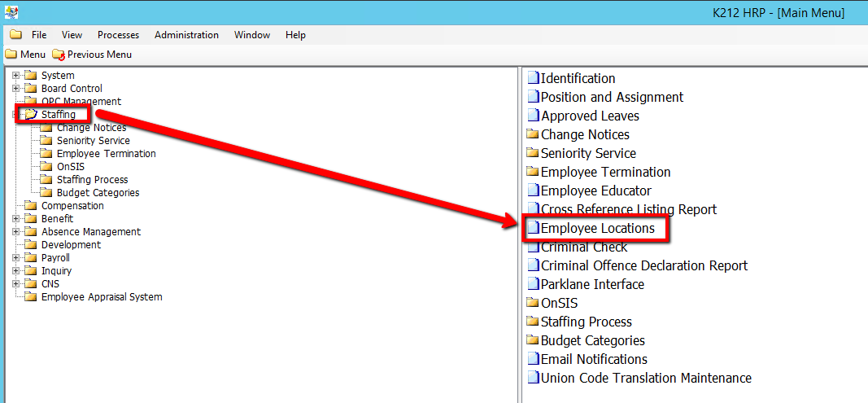
Task: Click the folder icon beside Budget Categories in right pane
Action: pyautogui.click(x=534, y=341)
